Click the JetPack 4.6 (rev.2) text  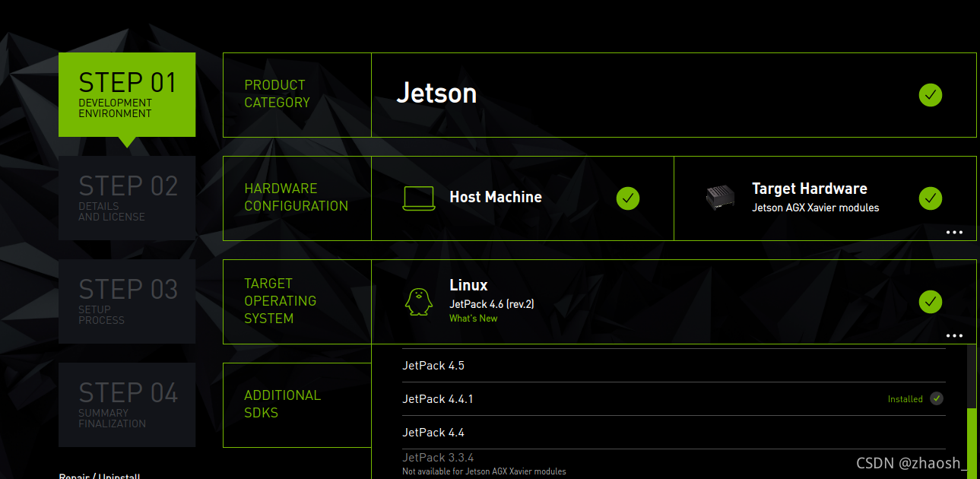492,304
